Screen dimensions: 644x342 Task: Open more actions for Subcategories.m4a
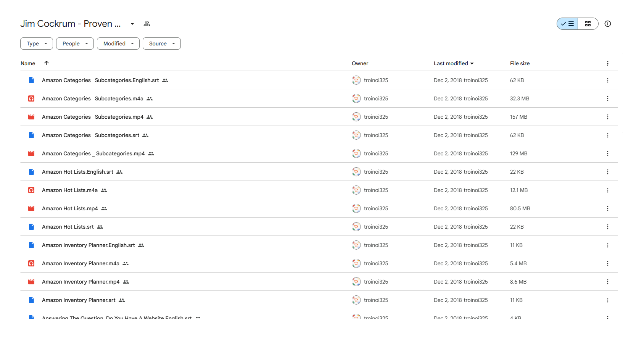(x=608, y=98)
